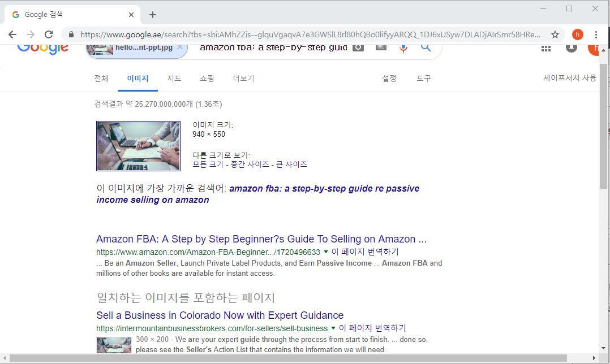Minimize the Chrome window
Image resolution: width=610 pixels, height=364 pixels.
[x=543, y=8]
